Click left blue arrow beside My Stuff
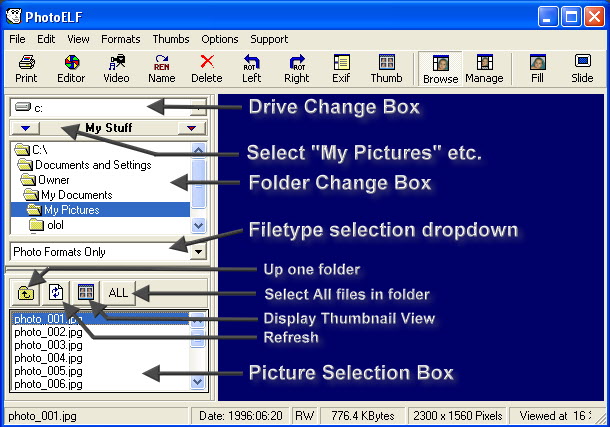The image size is (610, 427). point(25,128)
